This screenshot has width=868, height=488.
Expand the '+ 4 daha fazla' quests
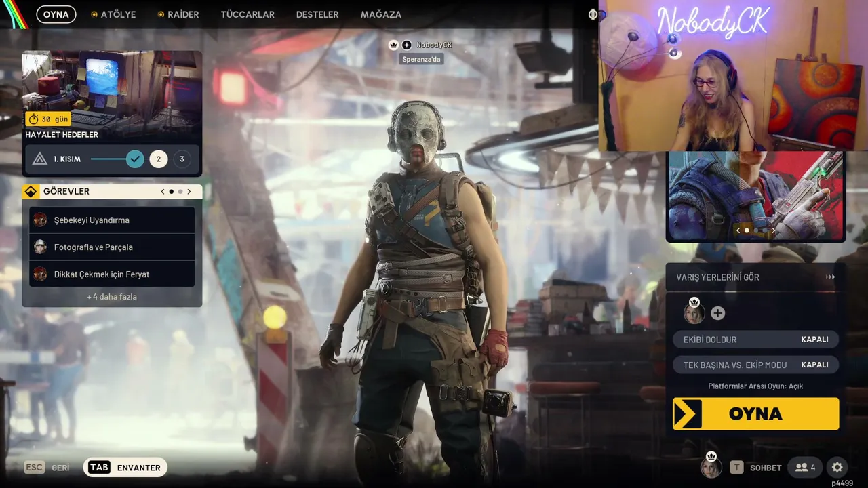point(112,297)
